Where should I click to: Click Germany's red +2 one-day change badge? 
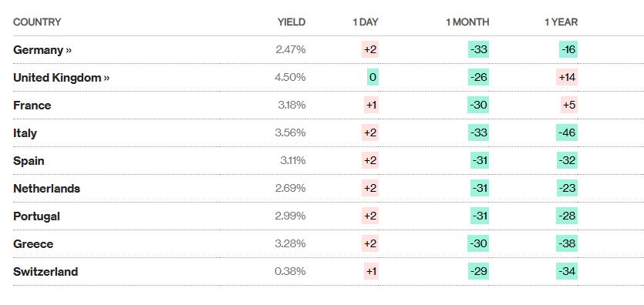coord(370,49)
